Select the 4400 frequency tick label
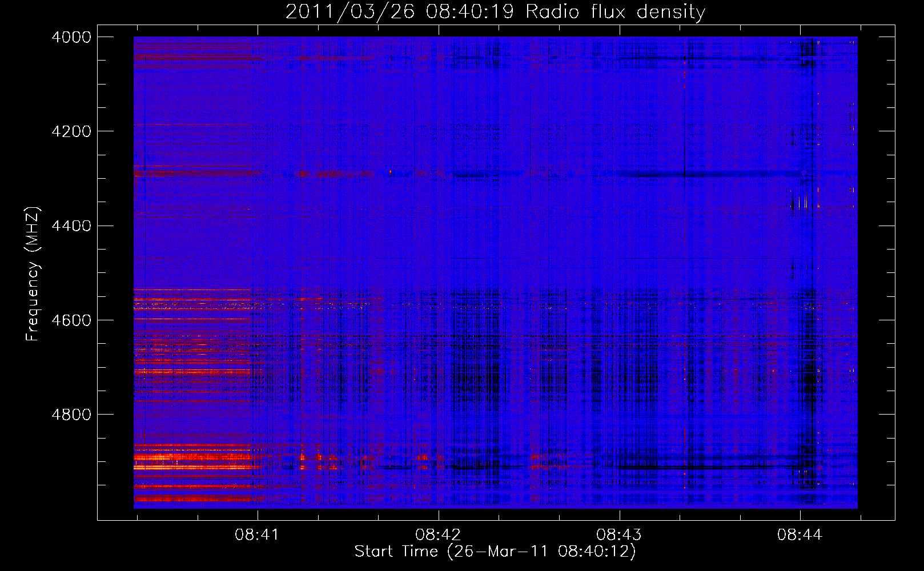The width and height of the screenshot is (924, 571). 71,226
